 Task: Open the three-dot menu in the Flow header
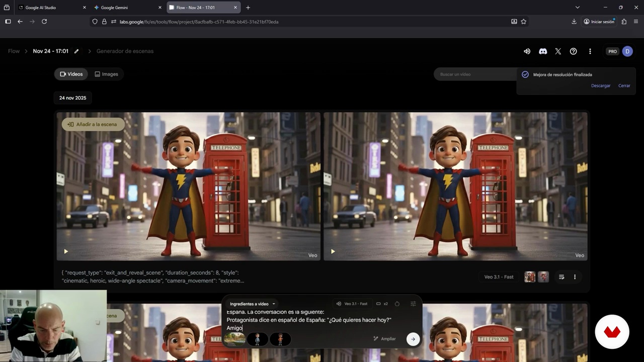tap(590, 51)
